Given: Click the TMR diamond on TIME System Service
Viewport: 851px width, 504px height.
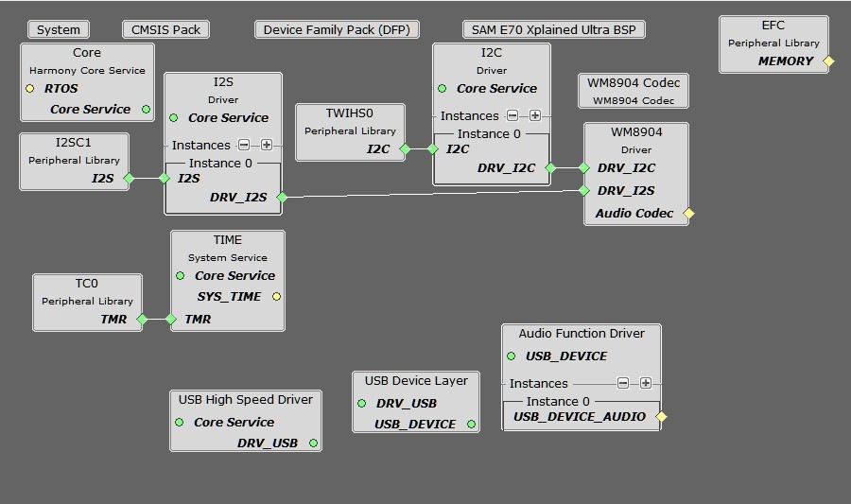Looking at the screenshot, I should coord(170,319).
